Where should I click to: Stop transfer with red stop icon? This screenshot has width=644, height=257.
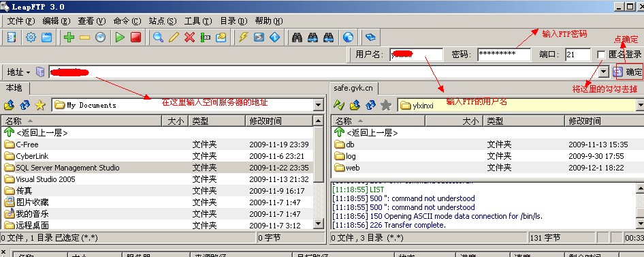pos(136,37)
